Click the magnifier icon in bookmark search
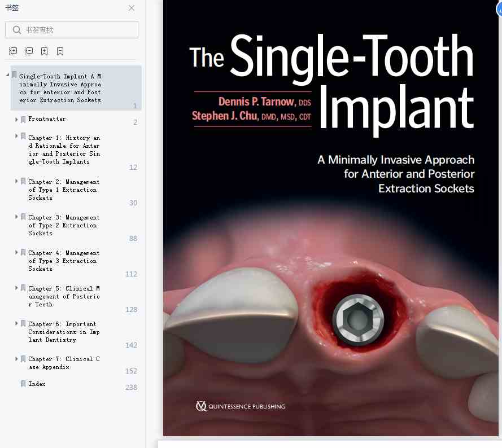This screenshot has height=448, width=502. coord(16,30)
